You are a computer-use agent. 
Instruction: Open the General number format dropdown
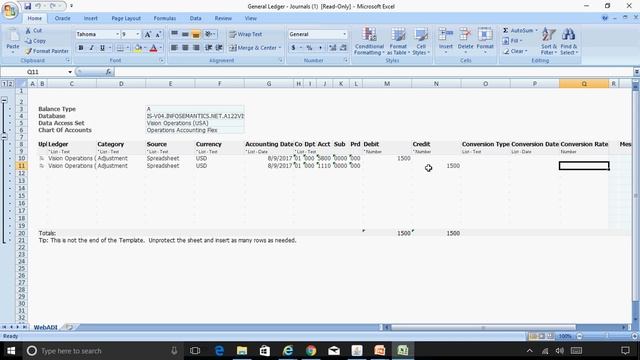click(x=344, y=34)
